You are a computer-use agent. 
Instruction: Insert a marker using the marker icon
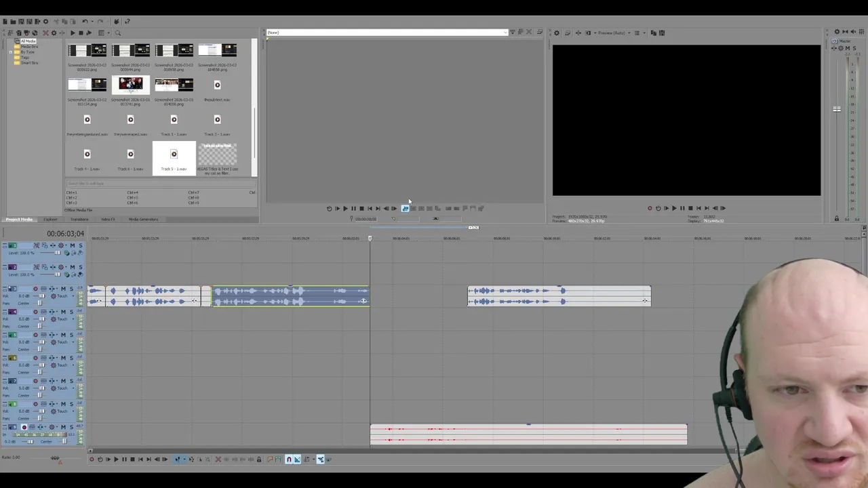pos(270,460)
